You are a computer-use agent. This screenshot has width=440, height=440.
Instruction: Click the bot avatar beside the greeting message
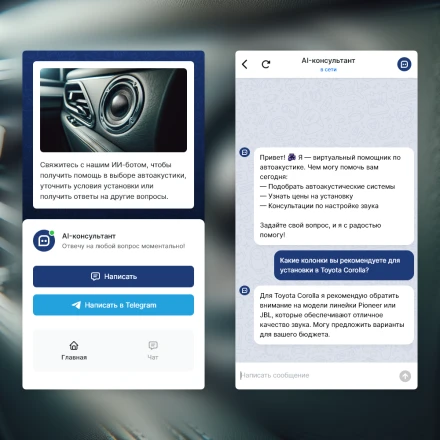[x=245, y=152]
